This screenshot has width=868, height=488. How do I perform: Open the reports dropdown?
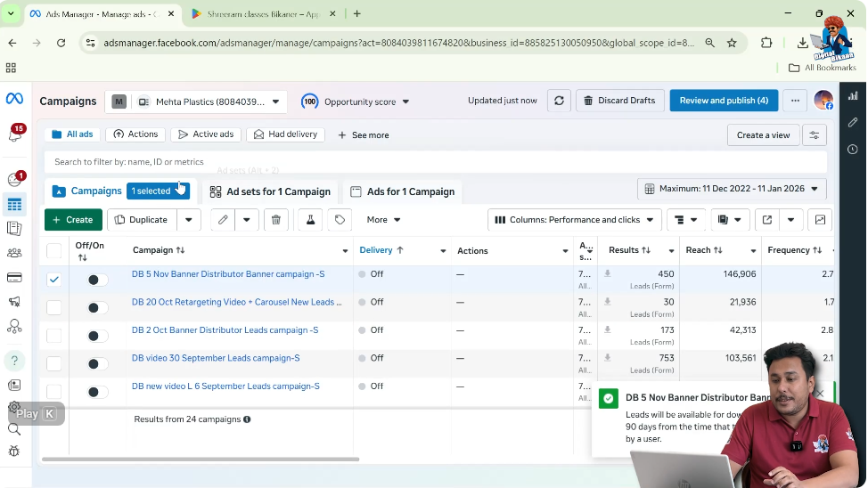click(730, 220)
